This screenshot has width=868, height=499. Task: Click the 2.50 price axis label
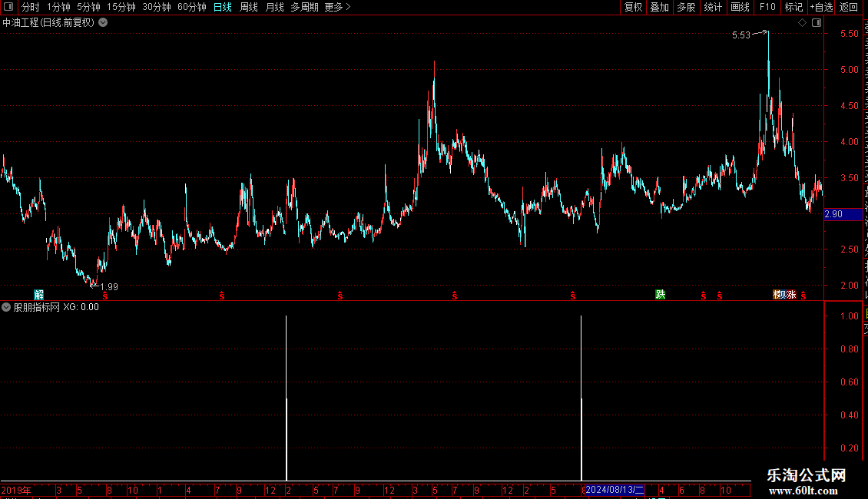point(849,249)
